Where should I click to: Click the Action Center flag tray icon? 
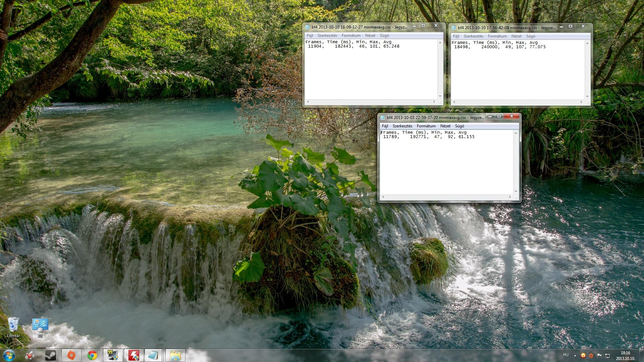click(599, 356)
